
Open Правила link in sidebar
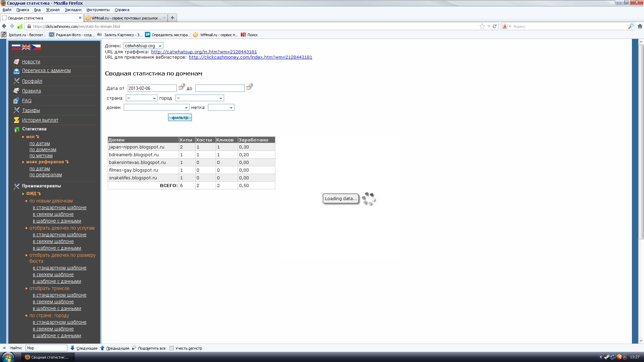[x=32, y=91]
